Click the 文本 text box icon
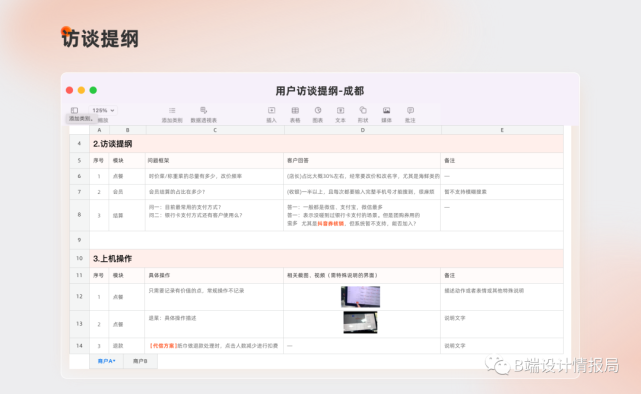 (340, 110)
